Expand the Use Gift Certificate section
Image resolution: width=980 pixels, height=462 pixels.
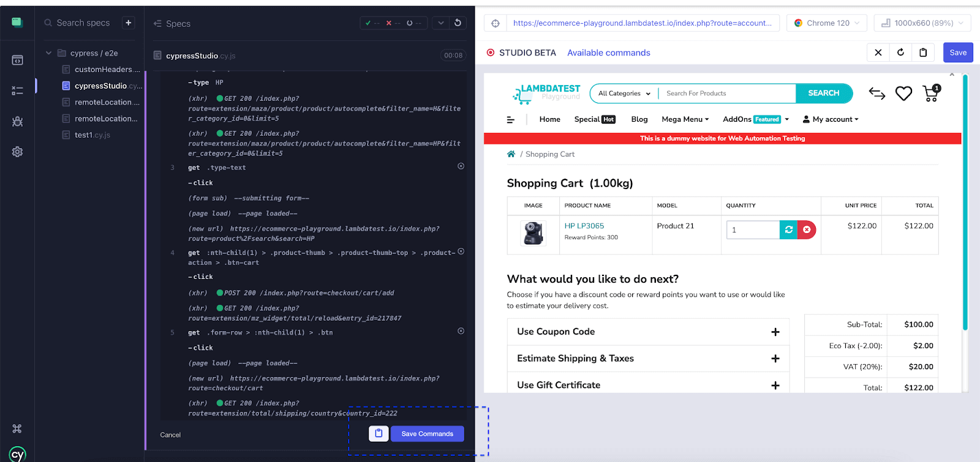(648, 385)
